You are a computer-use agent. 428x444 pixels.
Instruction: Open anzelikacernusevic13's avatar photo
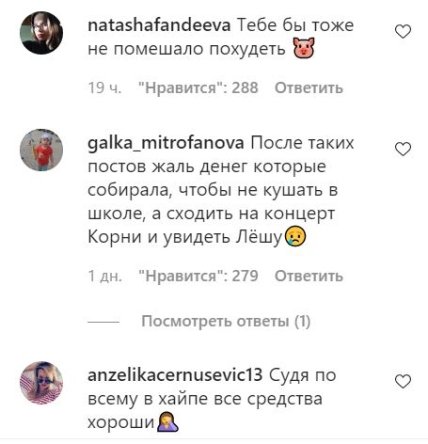click(41, 382)
